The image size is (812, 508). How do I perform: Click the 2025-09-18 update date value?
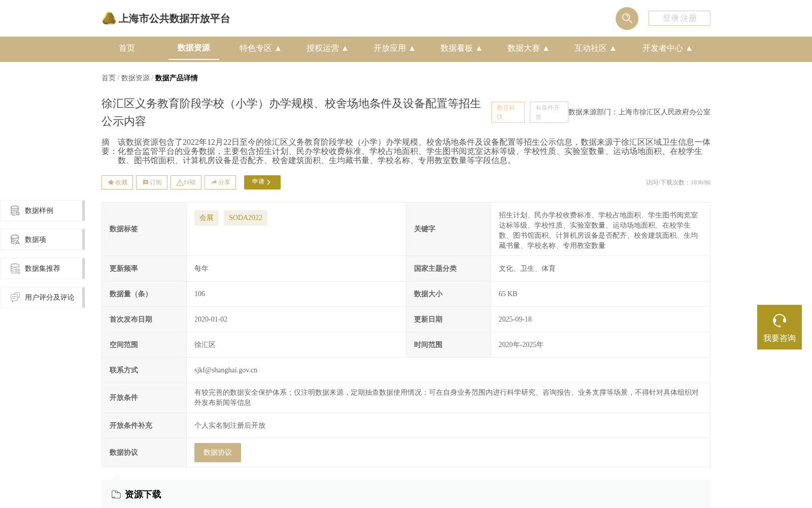click(x=515, y=319)
